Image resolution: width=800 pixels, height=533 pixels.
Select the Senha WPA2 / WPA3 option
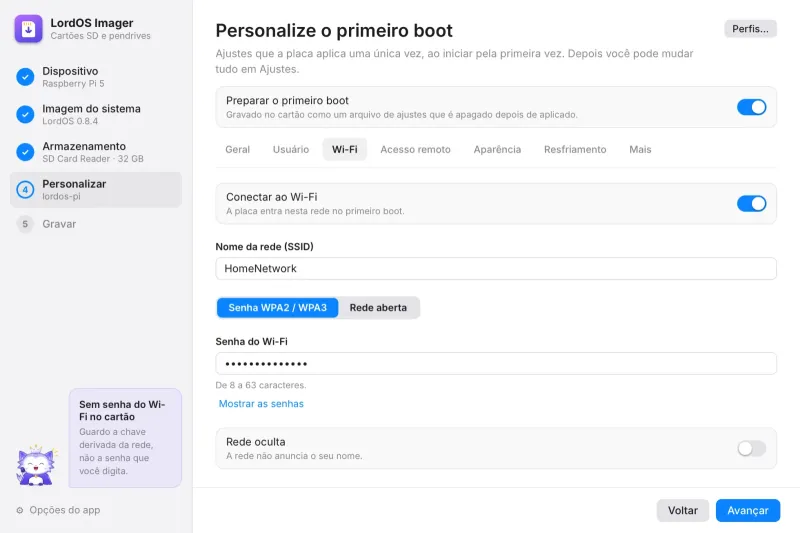[278, 308]
